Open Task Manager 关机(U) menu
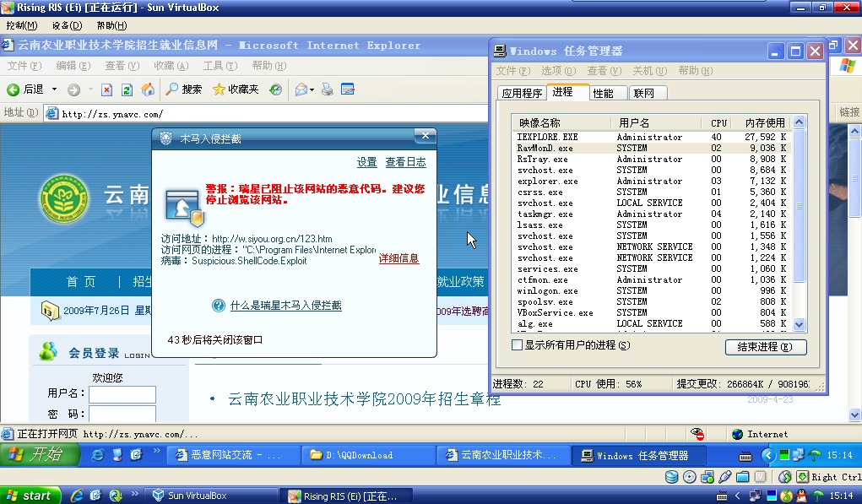The height and width of the screenshot is (504, 862). [x=650, y=71]
